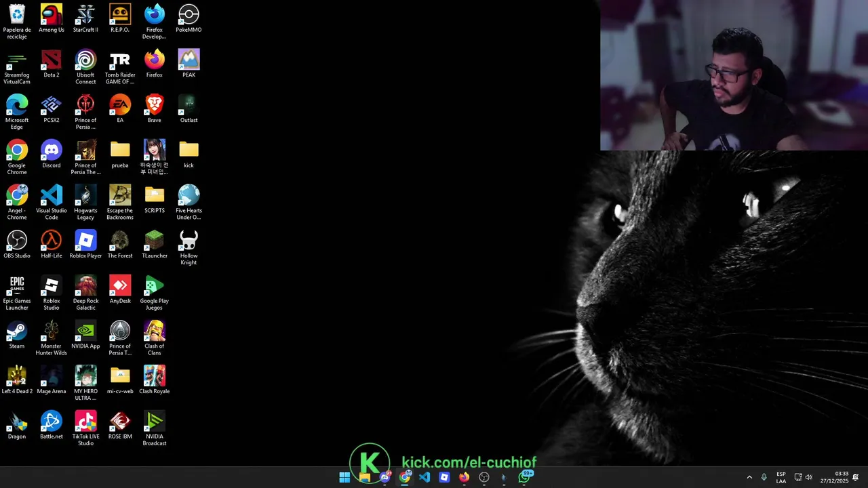Open Firefox from the taskbar

(x=464, y=477)
